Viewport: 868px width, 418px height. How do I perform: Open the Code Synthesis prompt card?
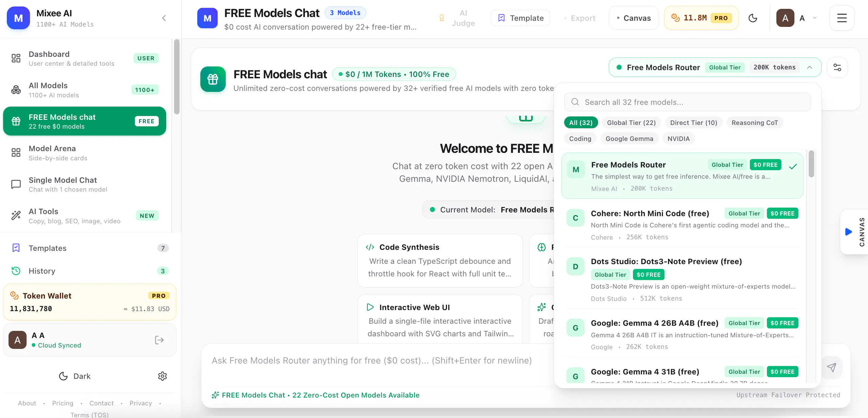[x=440, y=261]
